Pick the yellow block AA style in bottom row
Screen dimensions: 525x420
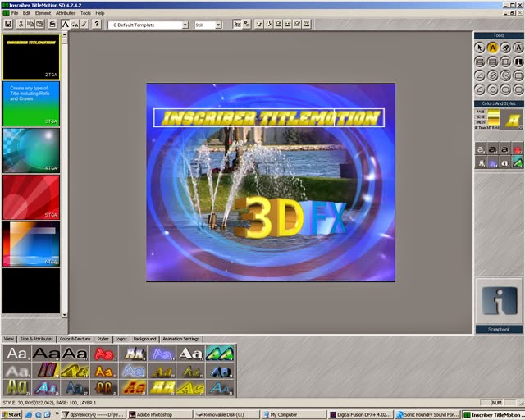(x=162, y=388)
